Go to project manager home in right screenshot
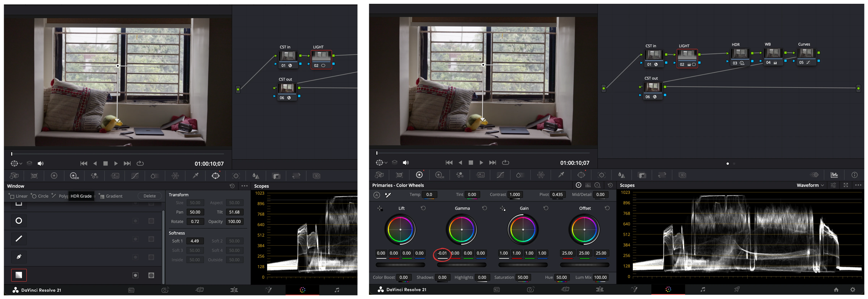Image resolution: width=868 pixels, height=299 pixels. point(836,290)
